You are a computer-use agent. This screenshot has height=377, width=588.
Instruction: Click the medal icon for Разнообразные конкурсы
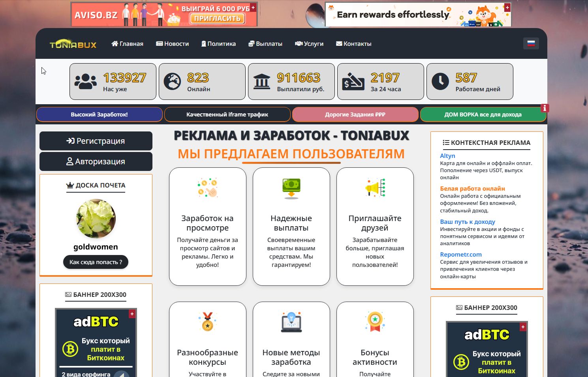click(x=208, y=322)
